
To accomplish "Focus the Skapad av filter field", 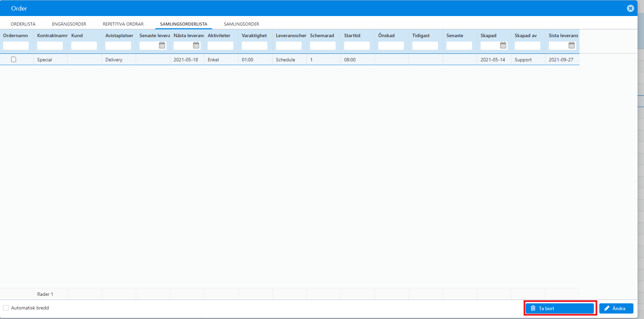I will (527, 46).
